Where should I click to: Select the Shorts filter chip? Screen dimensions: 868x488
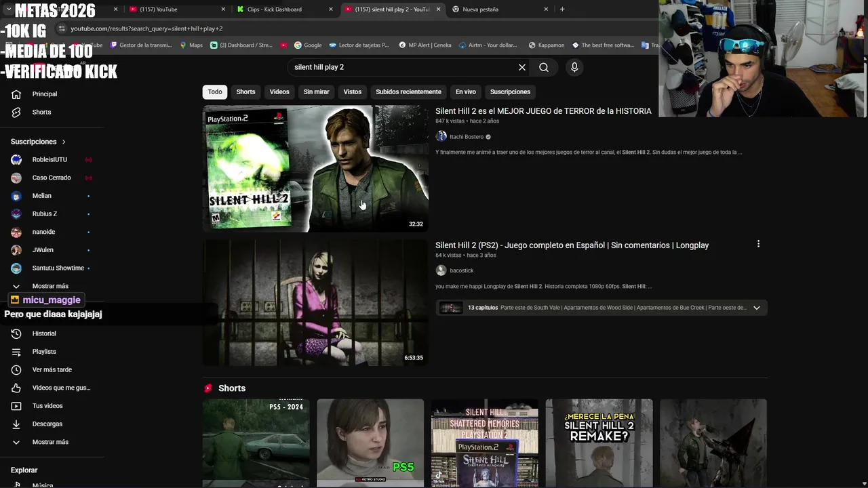[x=245, y=91]
